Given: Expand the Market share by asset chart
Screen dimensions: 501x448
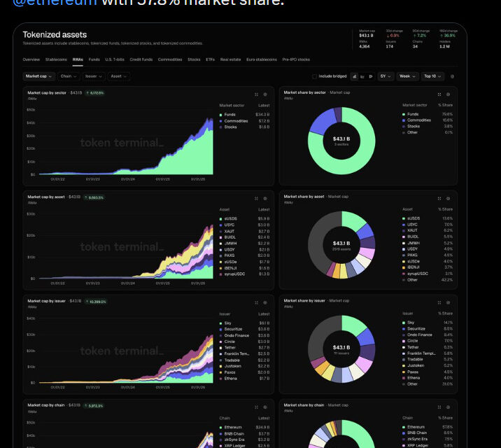Looking at the screenshot, I should coord(439,198).
